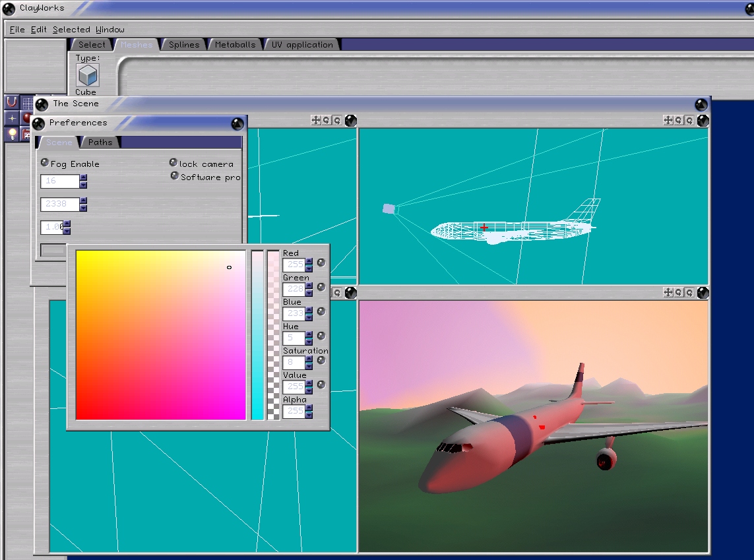754x560 pixels.
Task: Open the Paths tab in Preferences
Action: (100, 142)
